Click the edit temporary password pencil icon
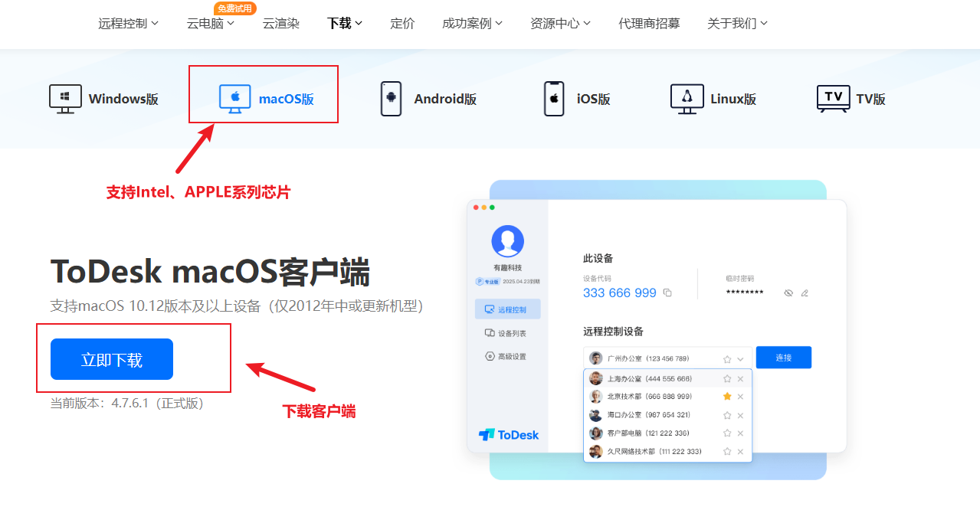This screenshot has width=980, height=510. [x=805, y=293]
